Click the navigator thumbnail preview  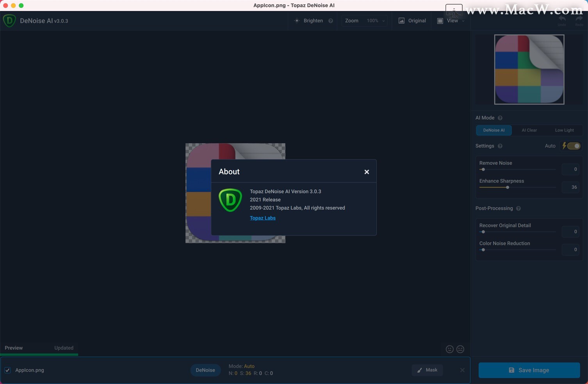click(x=529, y=69)
